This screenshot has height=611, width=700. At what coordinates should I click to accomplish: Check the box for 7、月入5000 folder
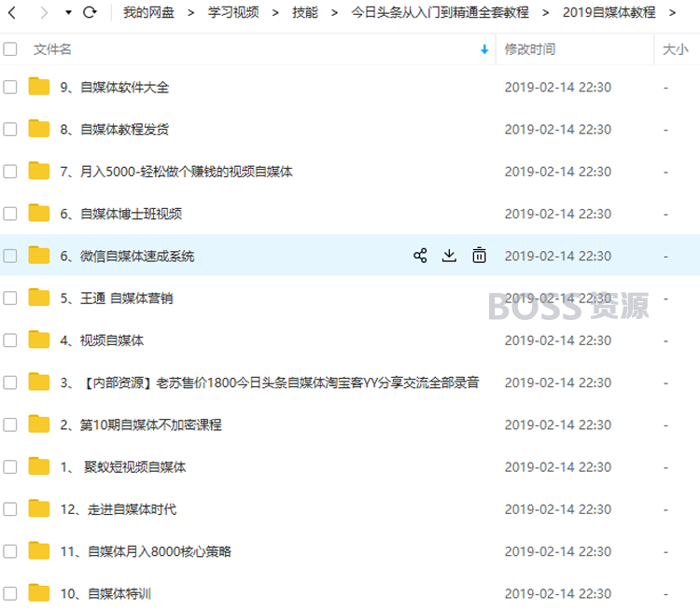tap(10, 172)
